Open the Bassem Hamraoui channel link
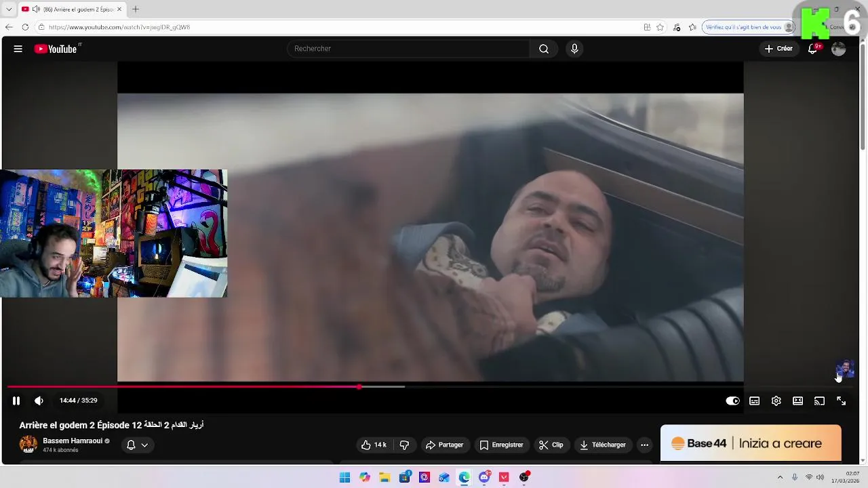This screenshot has height=488, width=868. (73, 441)
